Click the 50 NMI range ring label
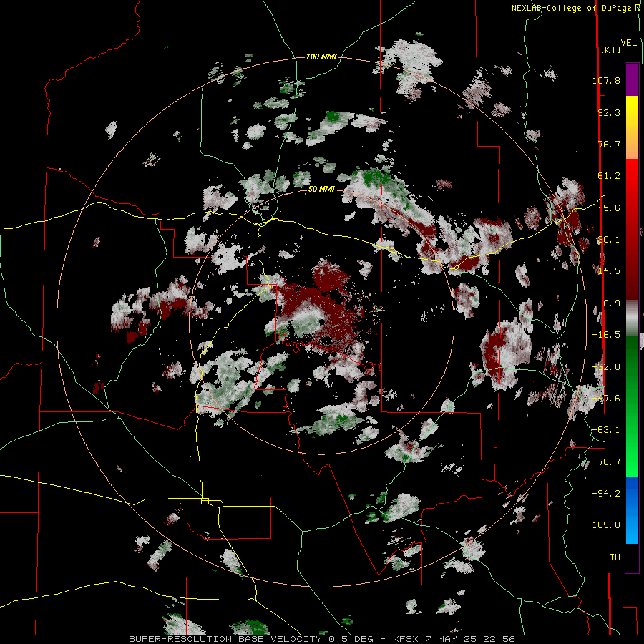This screenshot has height=644, width=644. [321, 190]
